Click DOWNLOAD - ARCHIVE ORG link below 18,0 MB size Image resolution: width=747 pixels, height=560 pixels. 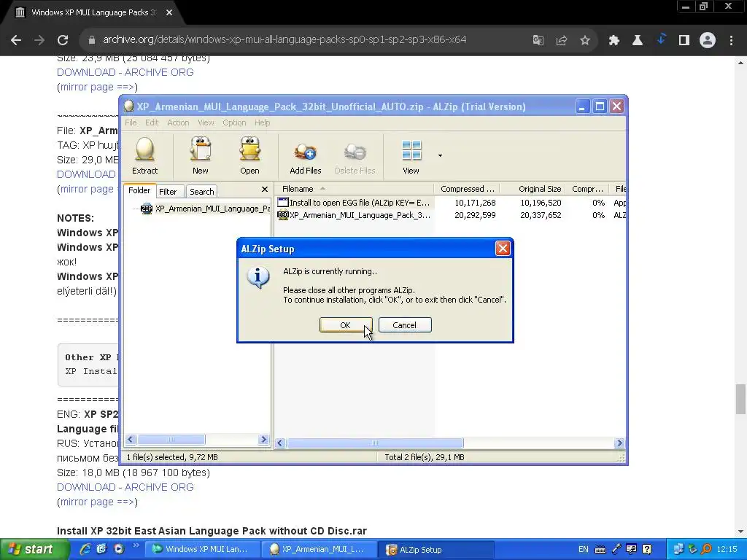(x=125, y=487)
